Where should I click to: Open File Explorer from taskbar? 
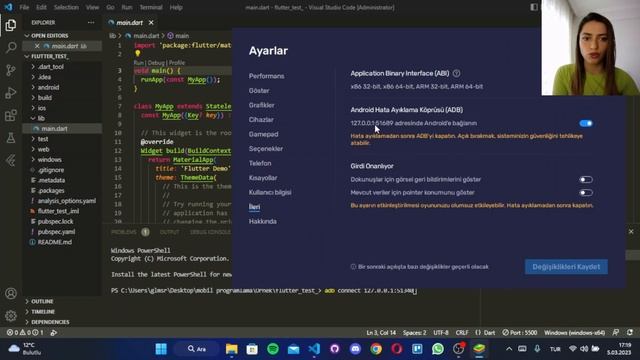pyautogui.click(x=231, y=349)
